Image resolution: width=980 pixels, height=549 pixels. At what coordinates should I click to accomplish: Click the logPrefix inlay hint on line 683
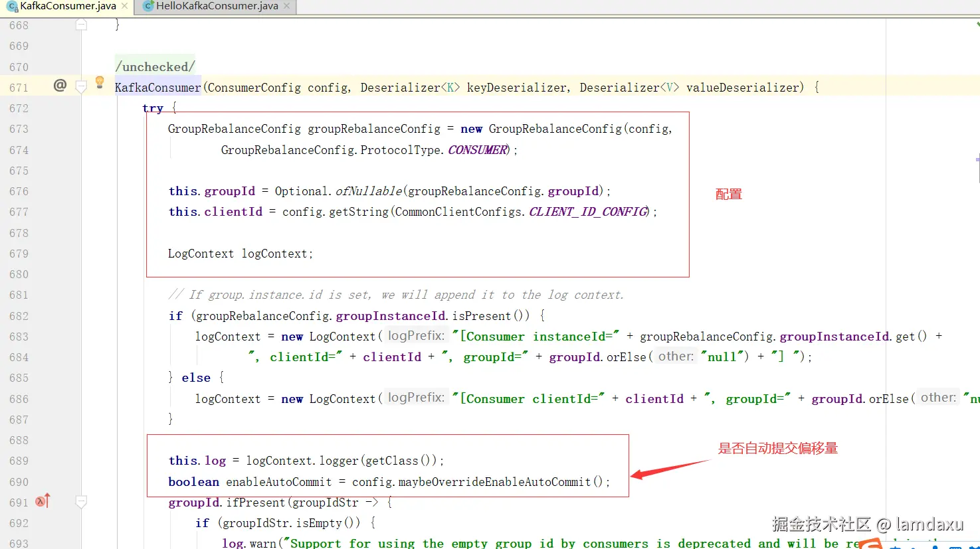click(x=416, y=336)
